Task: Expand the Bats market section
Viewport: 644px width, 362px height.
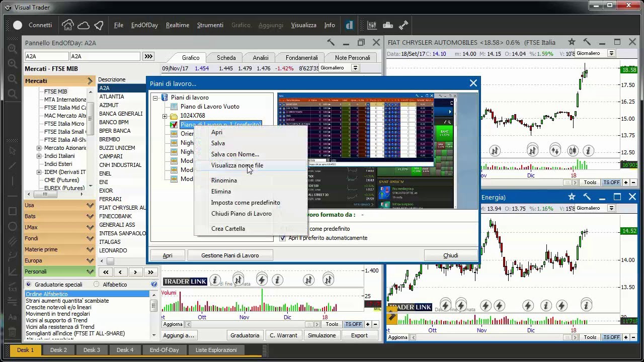Action: coord(59,216)
